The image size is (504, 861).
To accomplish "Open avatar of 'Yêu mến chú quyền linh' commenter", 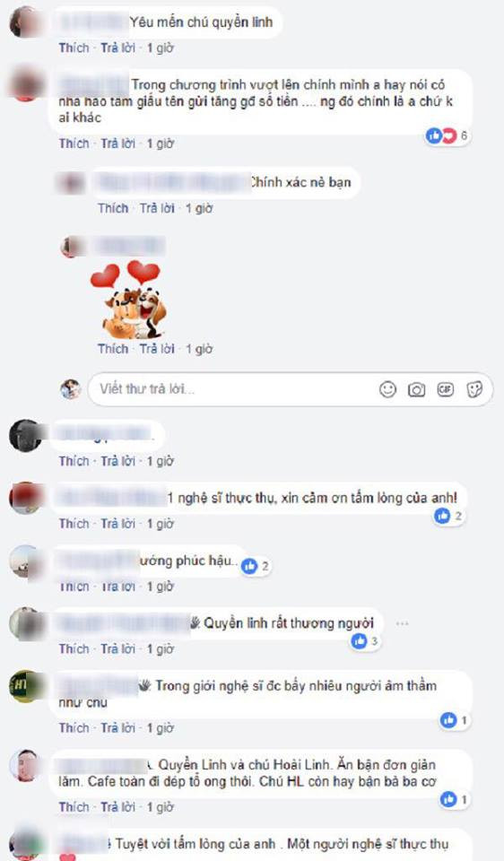I will (x=25, y=22).
